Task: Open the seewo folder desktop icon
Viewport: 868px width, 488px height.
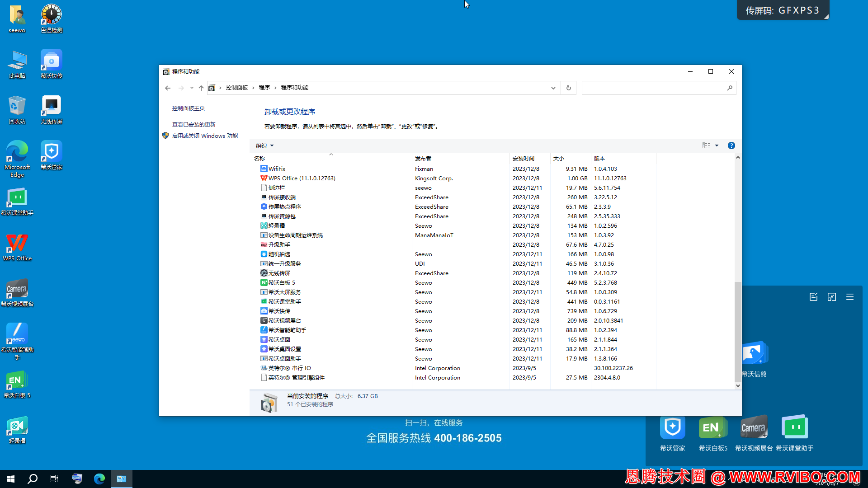Action: coord(17,19)
